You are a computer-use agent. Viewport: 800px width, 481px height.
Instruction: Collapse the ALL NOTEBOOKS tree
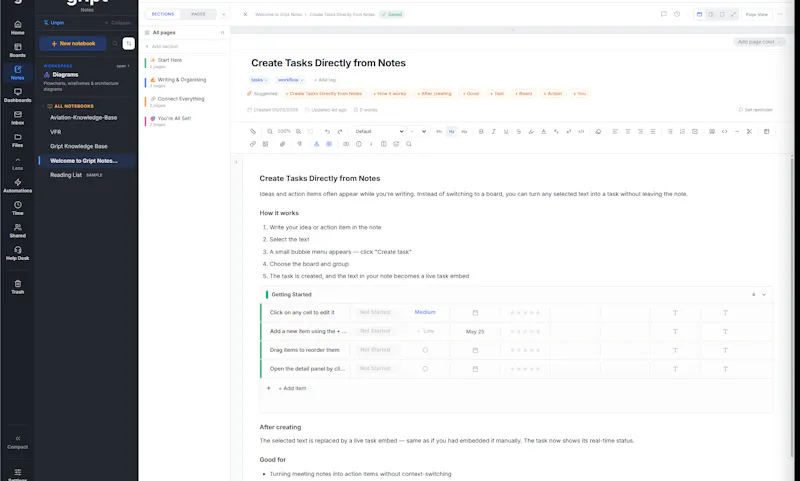43,106
